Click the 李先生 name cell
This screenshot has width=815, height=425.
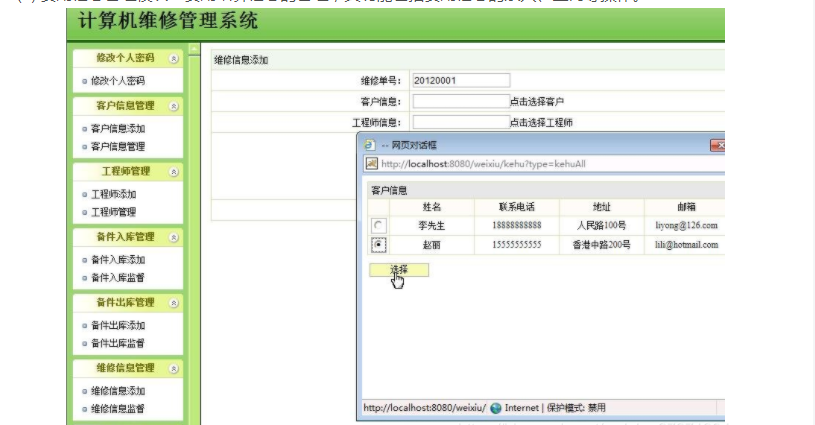(x=431, y=225)
